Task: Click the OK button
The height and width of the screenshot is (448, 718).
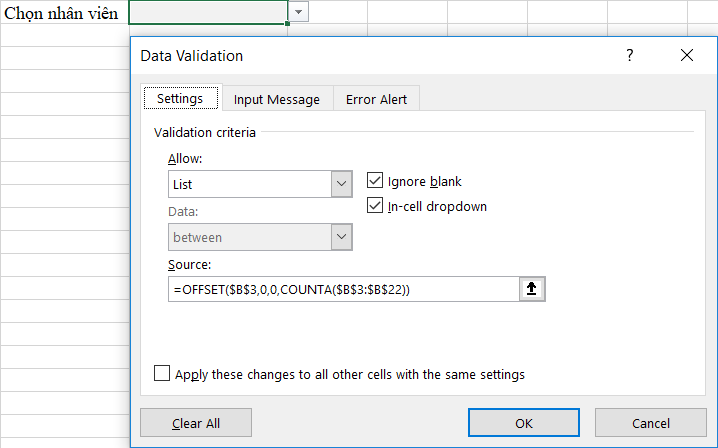Action: click(x=523, y=423)
